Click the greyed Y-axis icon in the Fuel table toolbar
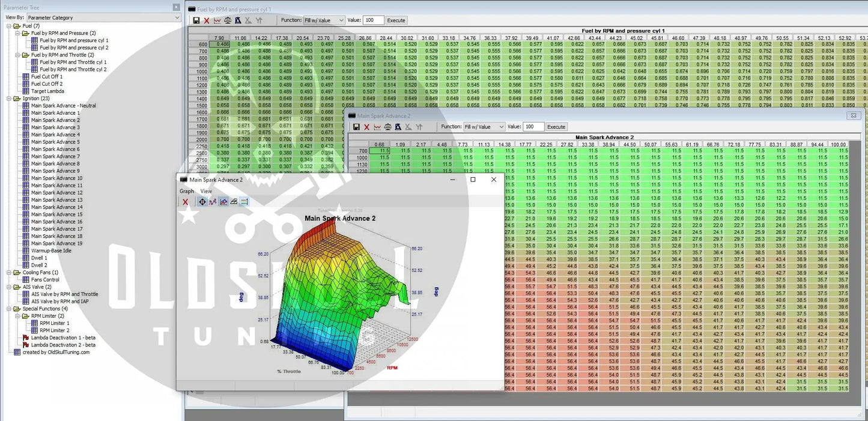The width and height of the screenshot is (868, 421). [259, 20]
